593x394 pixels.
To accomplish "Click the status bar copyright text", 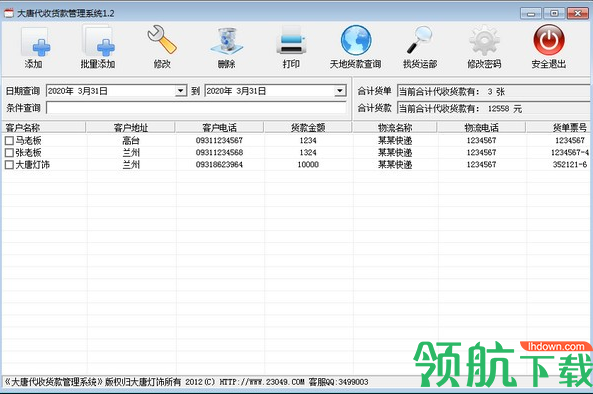I will pos(186,382).
